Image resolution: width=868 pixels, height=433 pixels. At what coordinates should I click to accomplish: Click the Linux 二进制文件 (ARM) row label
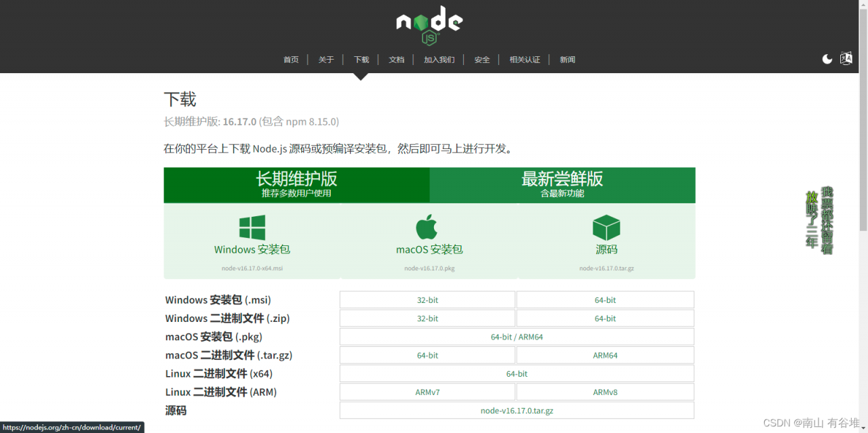(221, 392)
